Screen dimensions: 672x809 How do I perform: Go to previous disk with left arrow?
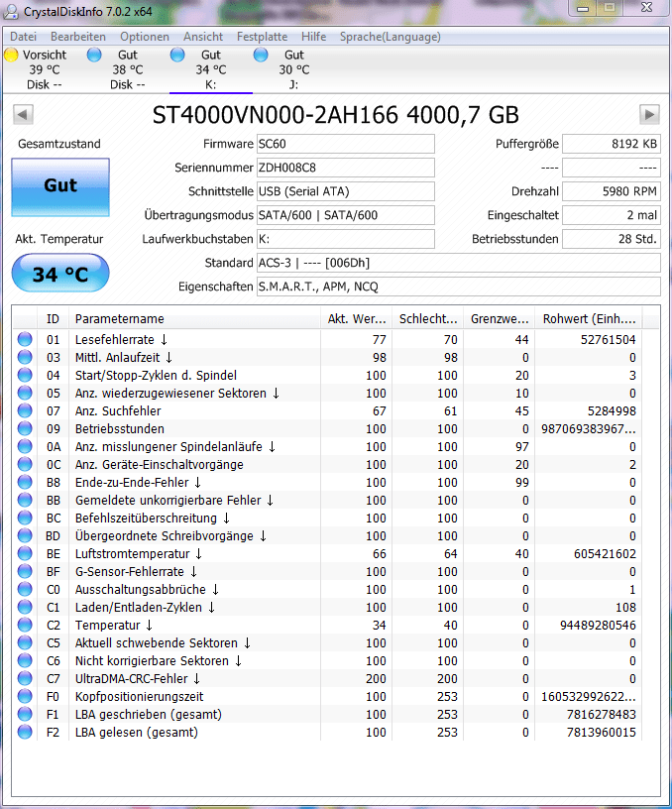[23, 115]
